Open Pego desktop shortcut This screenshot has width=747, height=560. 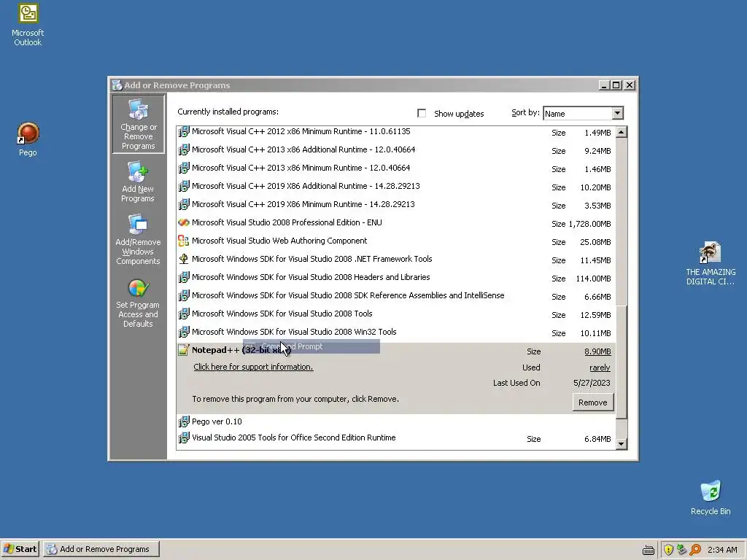[x=28, y=139]
